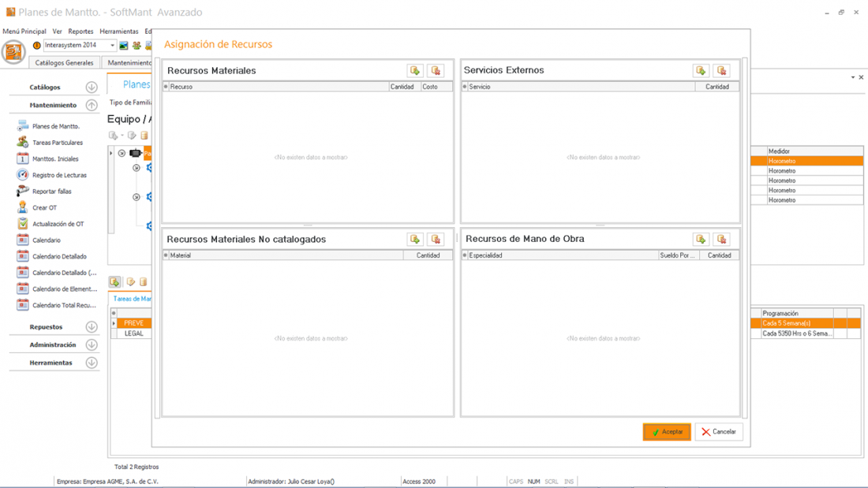Screen dimensions: 868x488
Task: Select Calendario Detallado in sidebar
Action: tap(59, 256)
